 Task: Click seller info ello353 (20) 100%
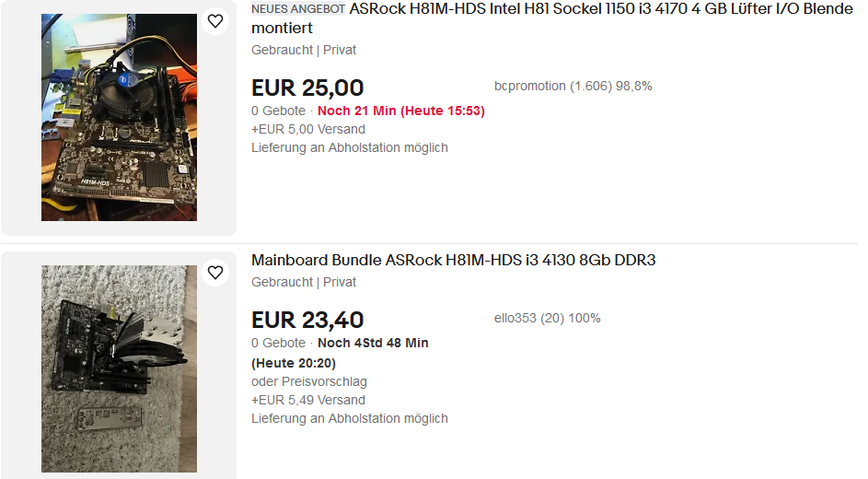(x=547, y=318)
